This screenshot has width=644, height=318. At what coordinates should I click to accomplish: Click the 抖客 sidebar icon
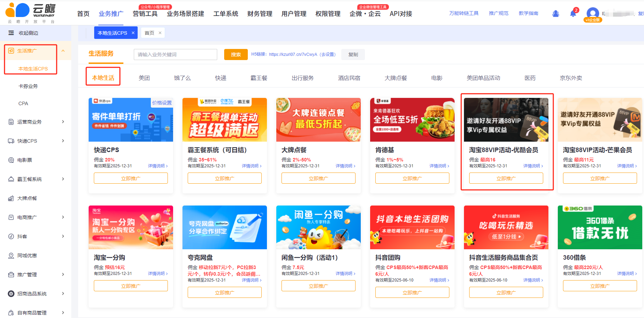click(11, 236)
